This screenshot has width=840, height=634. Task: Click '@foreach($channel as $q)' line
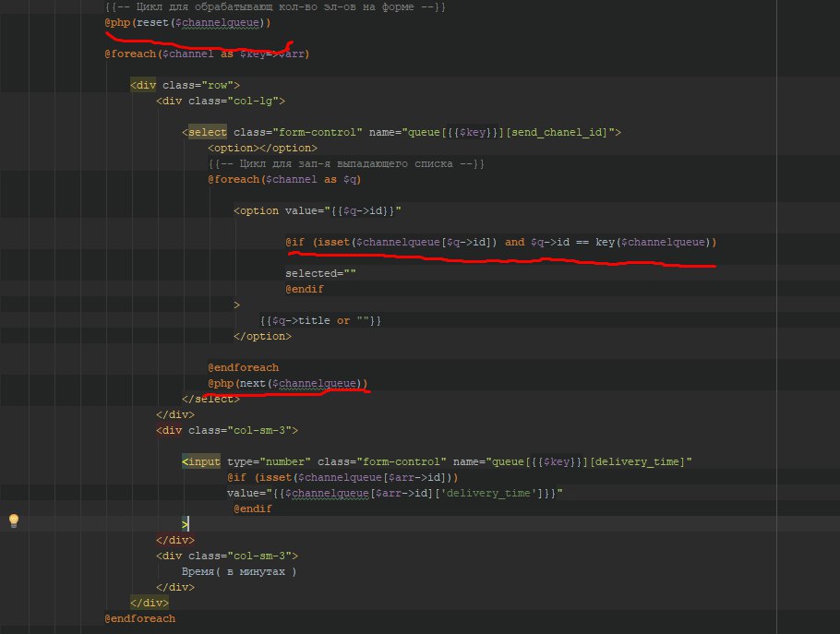point(284,179)
